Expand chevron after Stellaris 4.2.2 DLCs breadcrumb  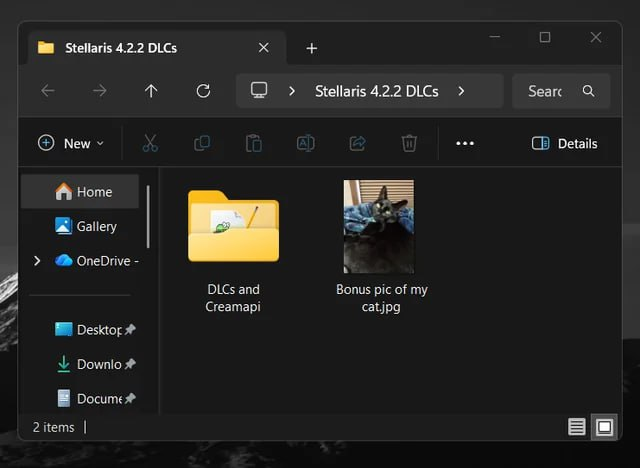pos(461,91)
